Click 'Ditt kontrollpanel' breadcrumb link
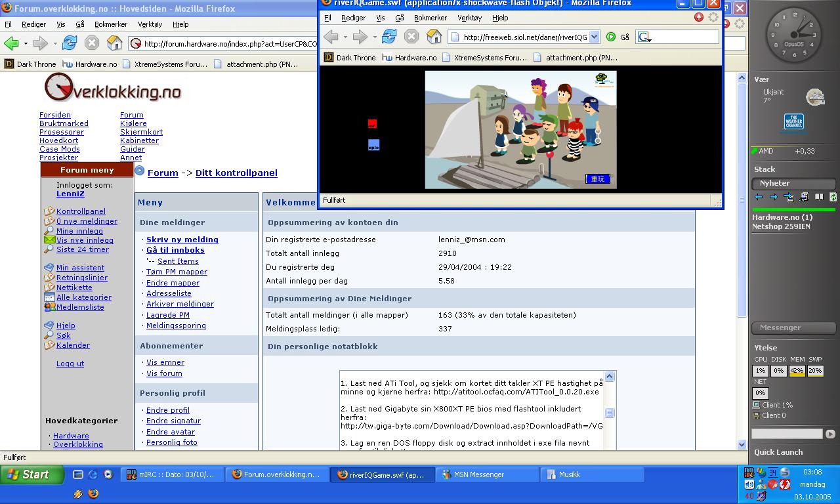Viewport: 840px width, 504px height. coord(236,173)
